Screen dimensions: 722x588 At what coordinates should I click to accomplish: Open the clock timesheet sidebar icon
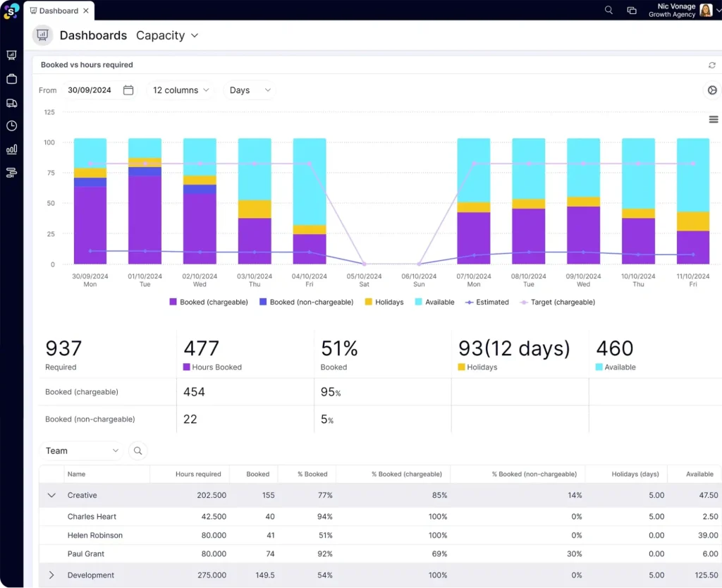pyautogui.click(x=11, y=125)
